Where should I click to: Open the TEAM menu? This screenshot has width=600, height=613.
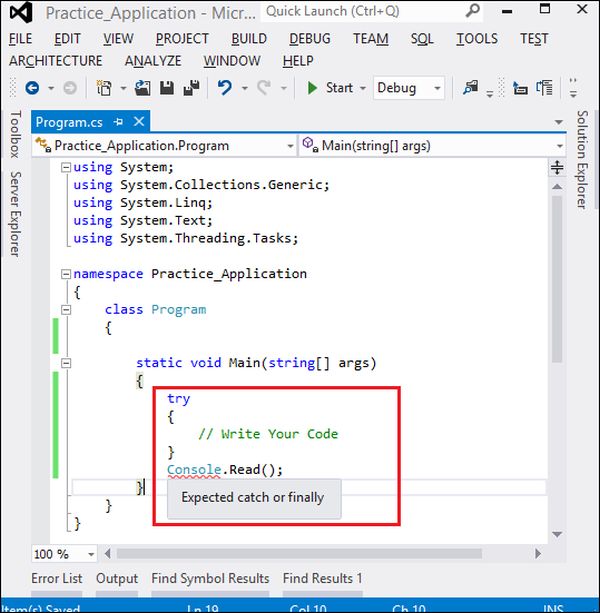(371, 39)
